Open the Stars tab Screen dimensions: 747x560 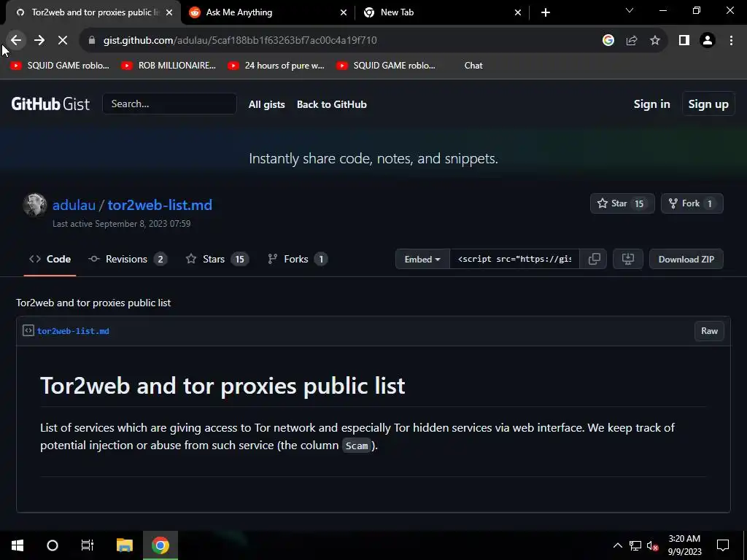pos(217,259)
